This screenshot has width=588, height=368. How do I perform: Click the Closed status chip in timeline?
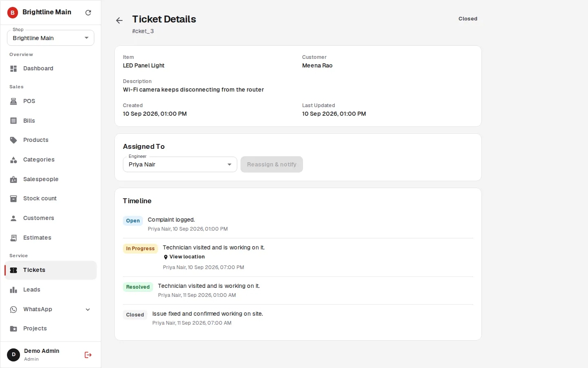pyautogui.click(x=135, y=315)
